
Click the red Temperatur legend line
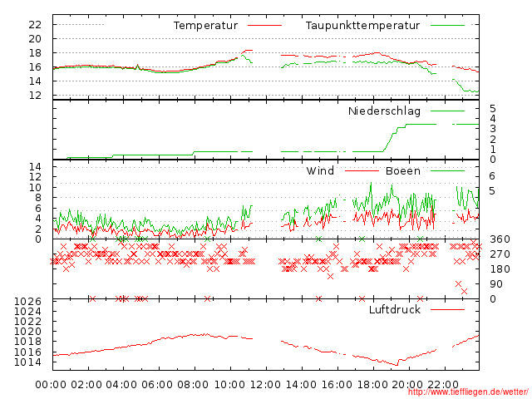coord(264,26)
